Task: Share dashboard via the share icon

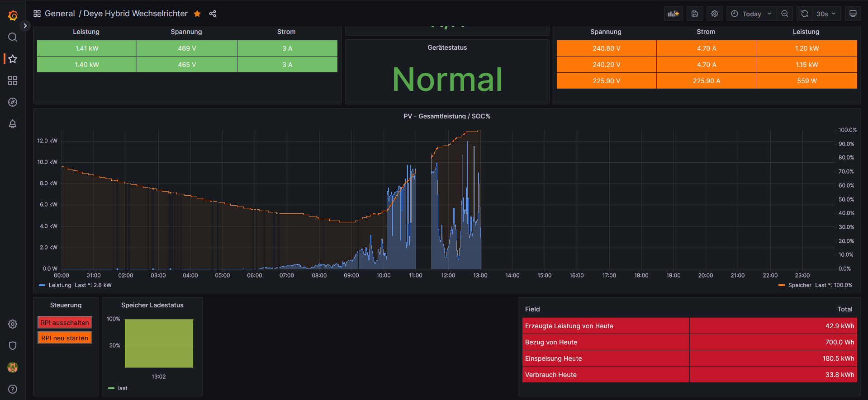Action: click(x=213, y=14)
